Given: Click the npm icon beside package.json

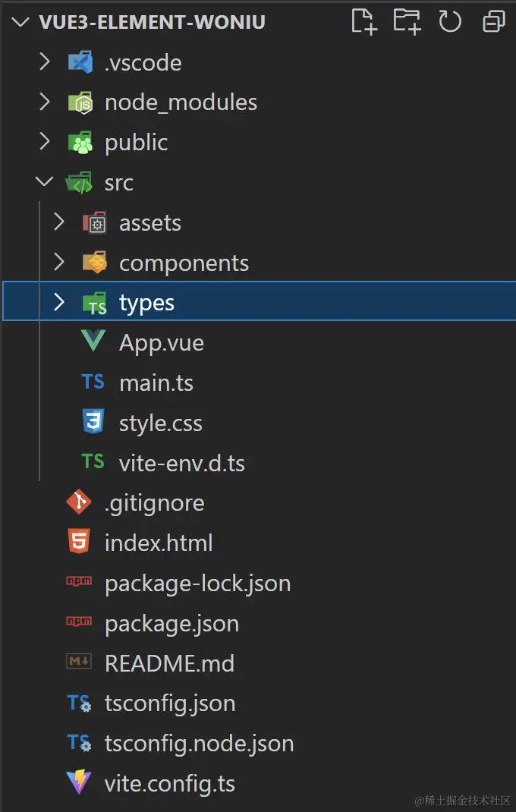Looking at the screenshot, I should 79,621.
